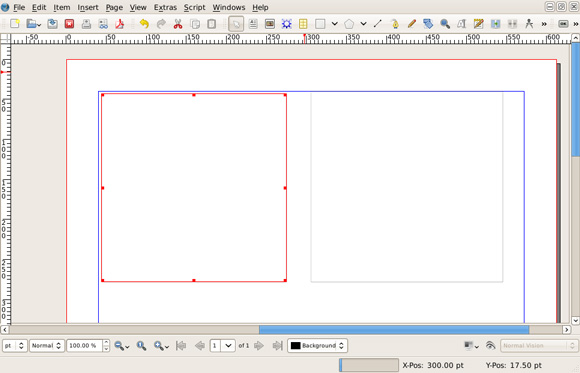Screen dimensions: 580x373
Task: Click Unlink Text Frames tool
Action: 512,24
